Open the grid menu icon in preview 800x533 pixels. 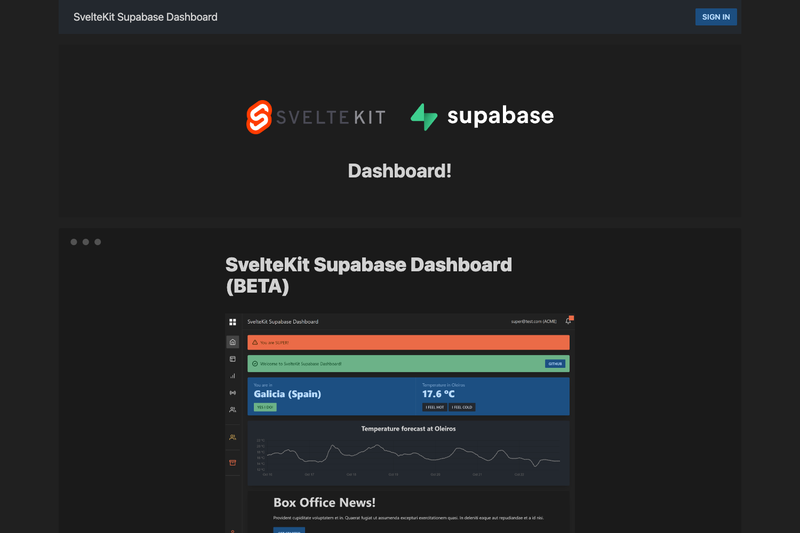pos(233,322)
